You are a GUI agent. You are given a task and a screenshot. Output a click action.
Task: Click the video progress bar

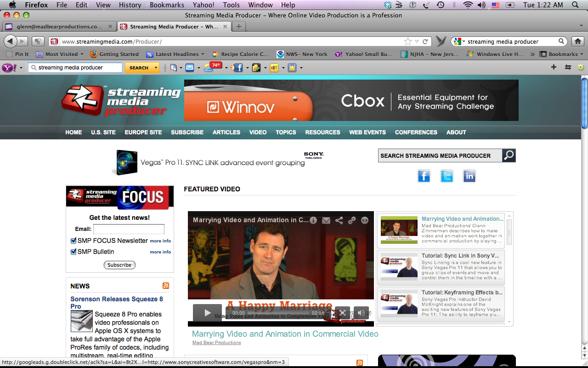coord(278,313)
